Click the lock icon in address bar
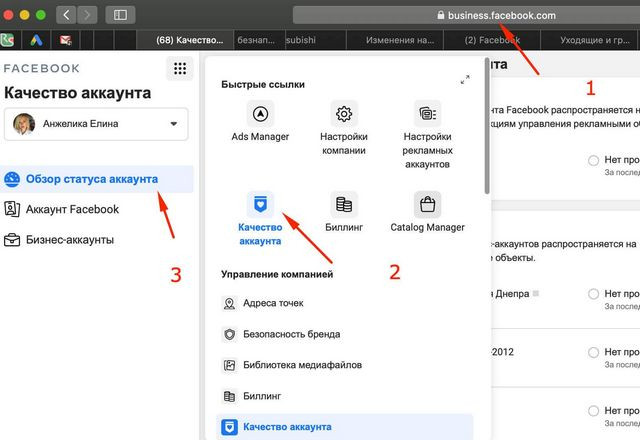Screen dimensions: 640x440 440,16
